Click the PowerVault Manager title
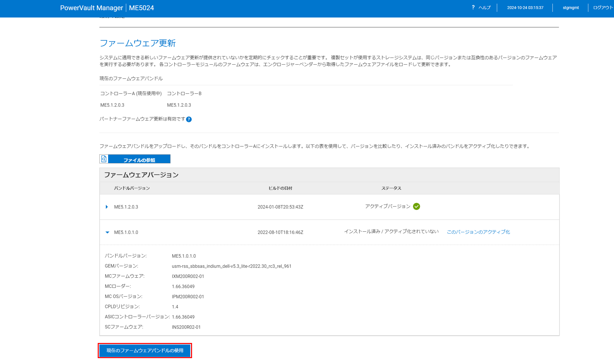Viewport: 614px width, 364px height. [x=92, y=8]
